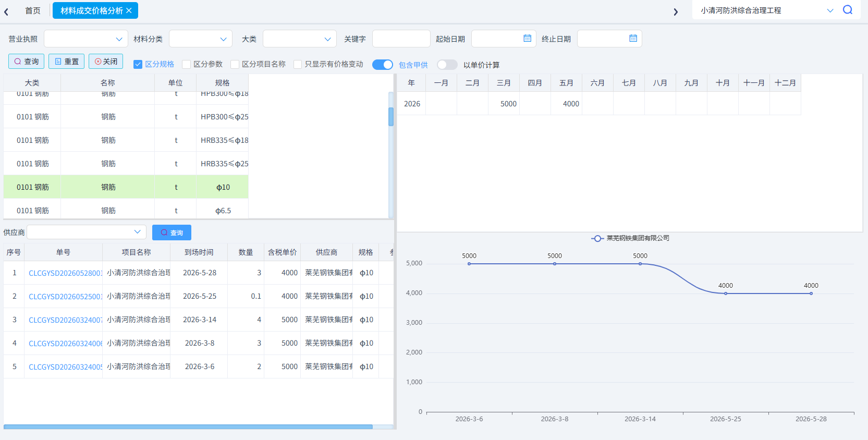Open the 起始日期 calendar picker icon
Image resolution: width=868 pixels, height=440 pixels.
point(528,38)
